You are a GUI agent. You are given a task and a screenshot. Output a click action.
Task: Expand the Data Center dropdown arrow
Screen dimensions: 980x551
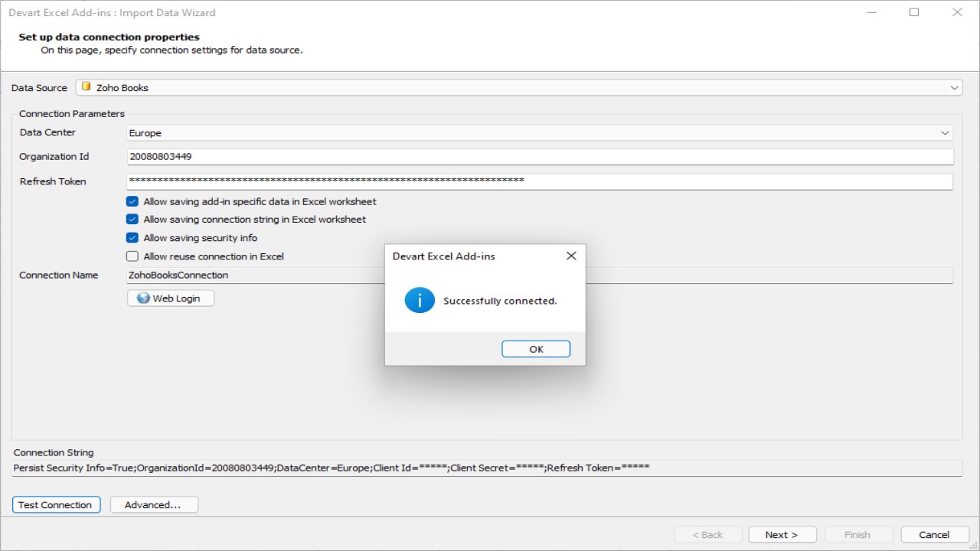tap(945, 133)
